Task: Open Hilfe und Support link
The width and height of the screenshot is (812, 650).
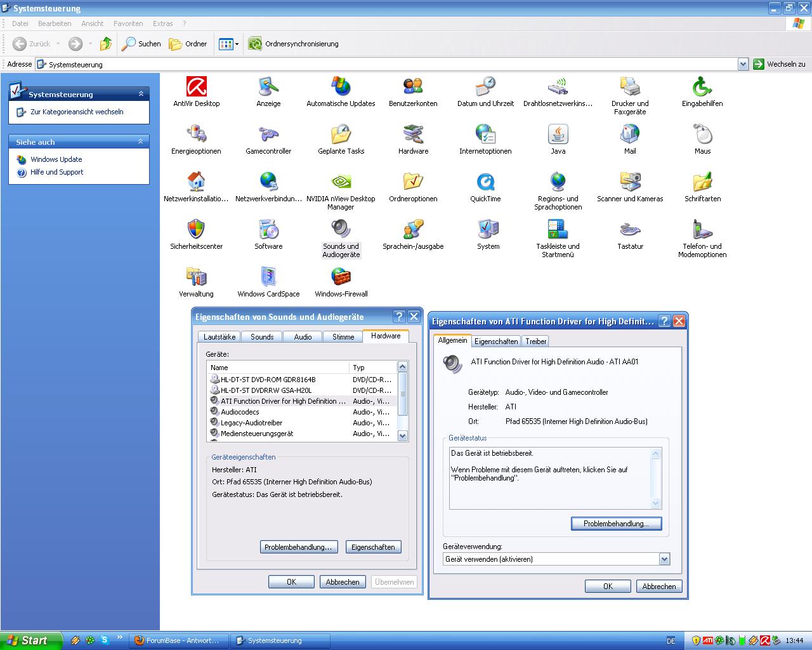Action: point(57,172)
